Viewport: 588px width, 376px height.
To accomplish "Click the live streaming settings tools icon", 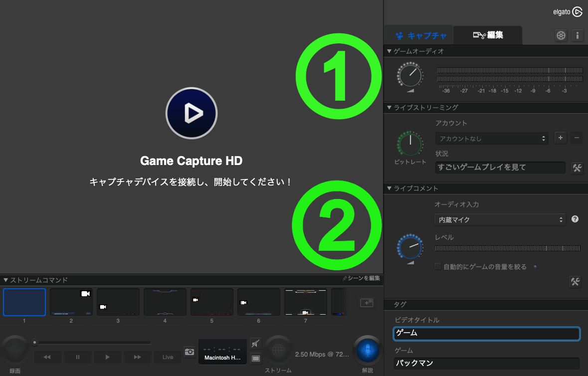I will 577,168.
